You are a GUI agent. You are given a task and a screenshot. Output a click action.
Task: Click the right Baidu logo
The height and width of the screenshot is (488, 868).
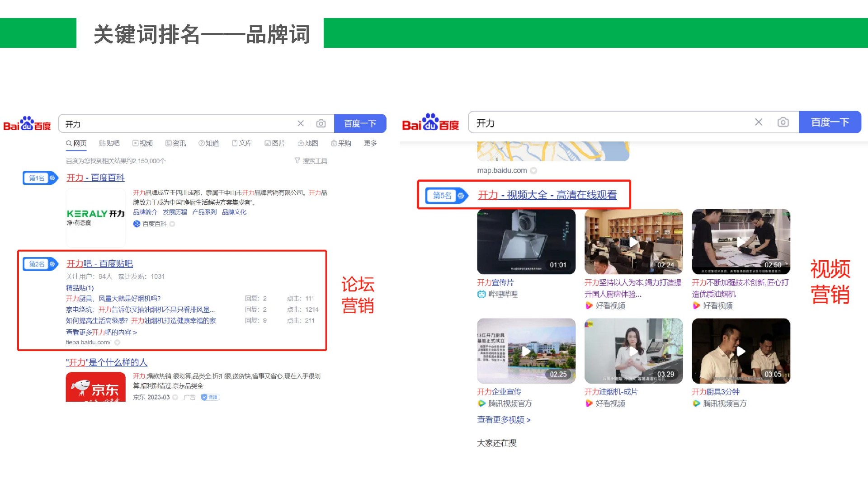(x=430, y=122)
